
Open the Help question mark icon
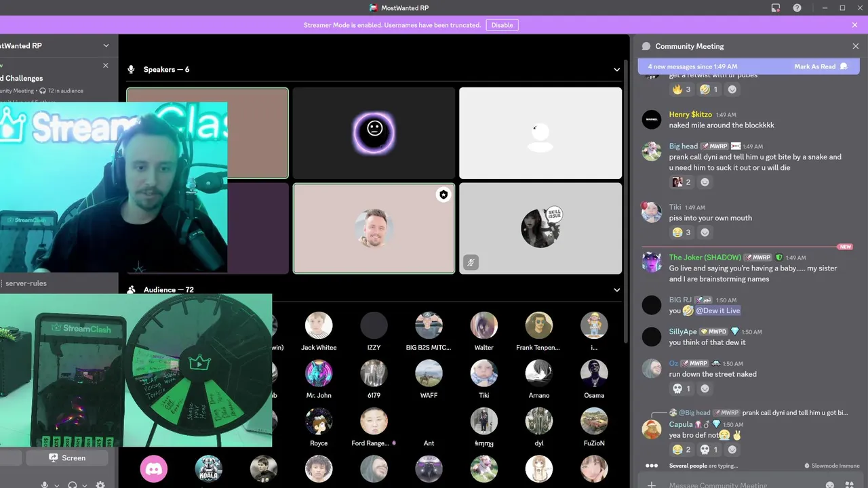[x=797, y=8]
